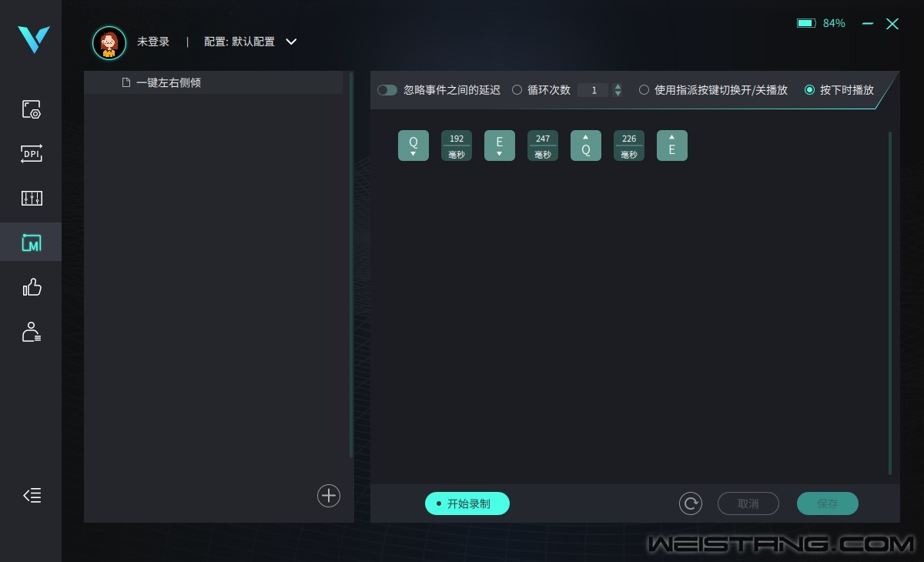Add a new macro with plus icon
Screen dimensions: 924x562
pyautogui.click(x=329, y=496)
